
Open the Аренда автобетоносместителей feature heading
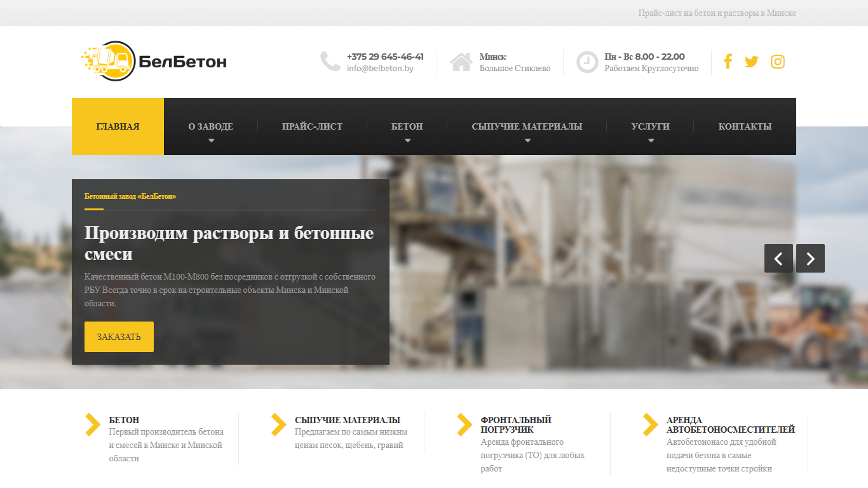click(731, 425)
